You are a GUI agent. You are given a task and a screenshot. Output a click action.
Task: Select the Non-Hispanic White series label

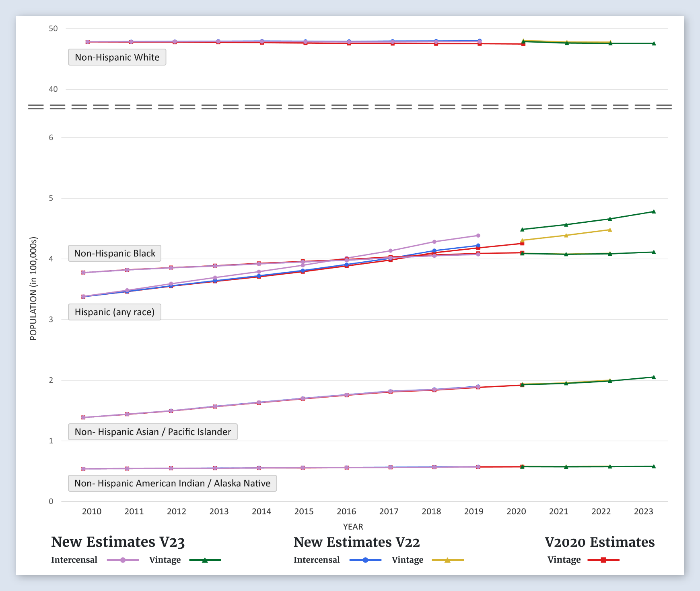117,57
